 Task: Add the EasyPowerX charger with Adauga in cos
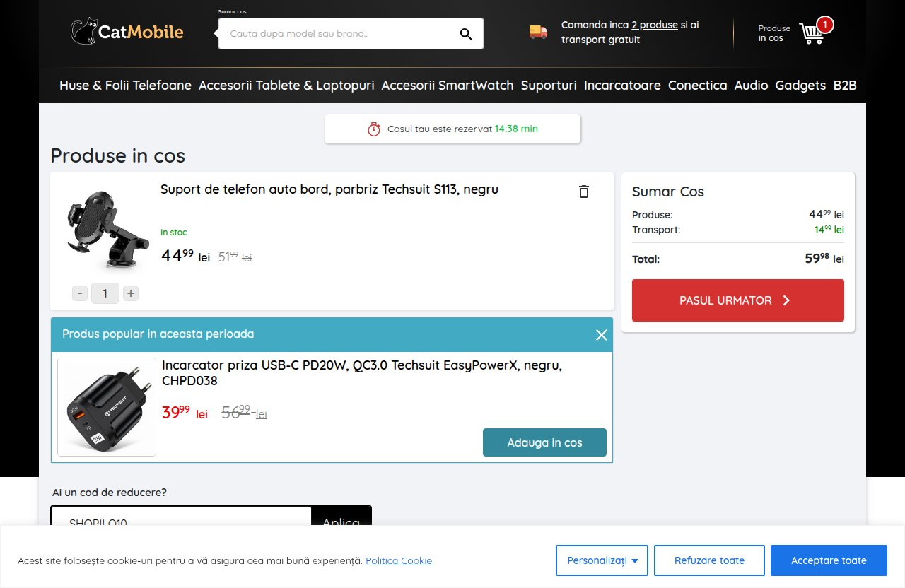pyautogui.click(x=544, y=442)
